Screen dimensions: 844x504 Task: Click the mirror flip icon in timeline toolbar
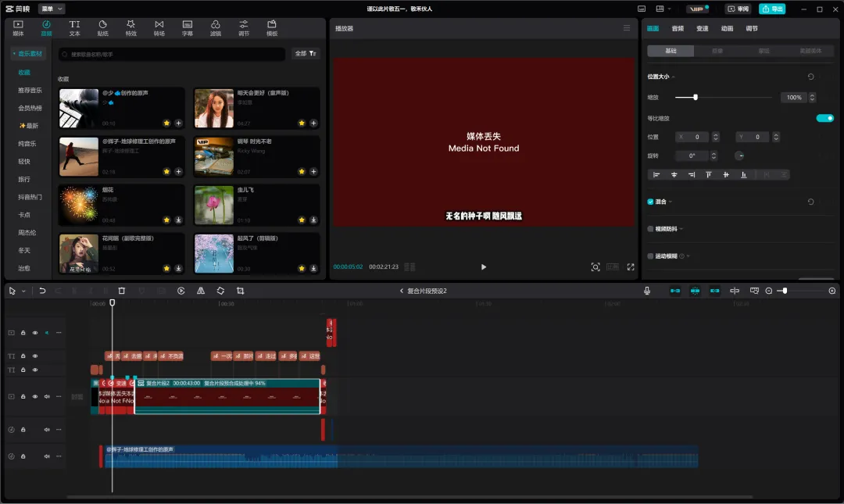201,291
